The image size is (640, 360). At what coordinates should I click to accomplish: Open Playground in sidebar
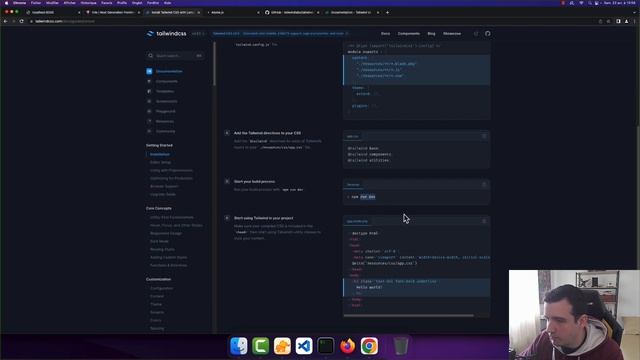[x=166, y=111]
